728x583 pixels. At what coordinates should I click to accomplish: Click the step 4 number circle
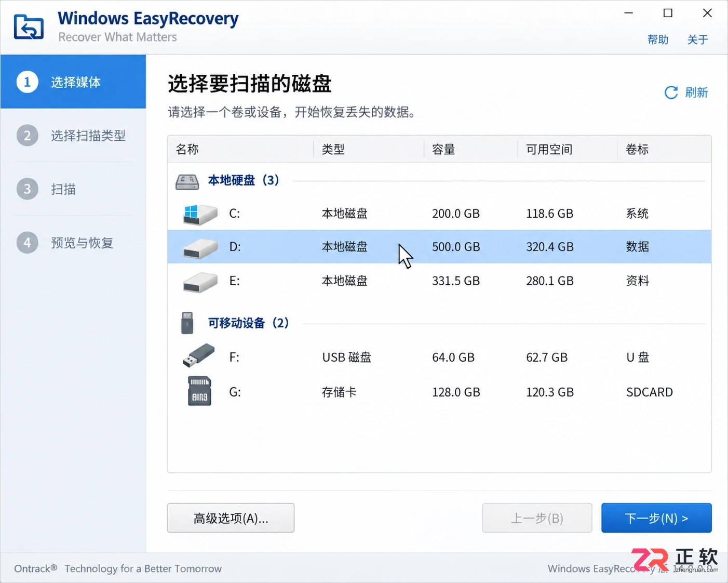click(x=28, y=243)
